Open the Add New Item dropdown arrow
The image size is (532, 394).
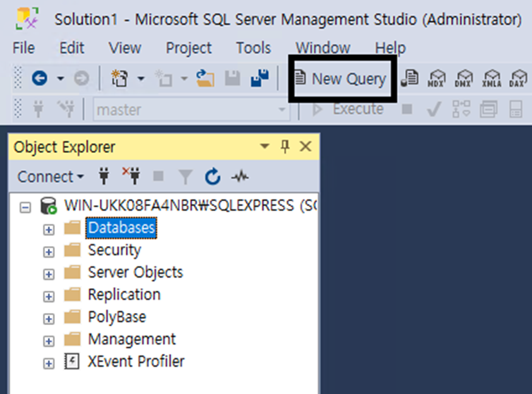184,78
